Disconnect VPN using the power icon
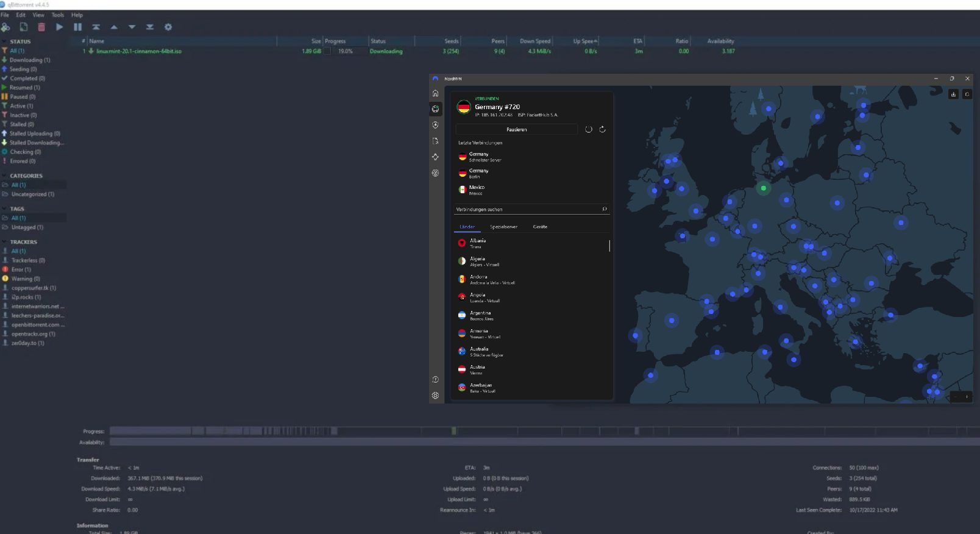Image resolution: width=980 pixels, height=534 pixels. (588, 129)
